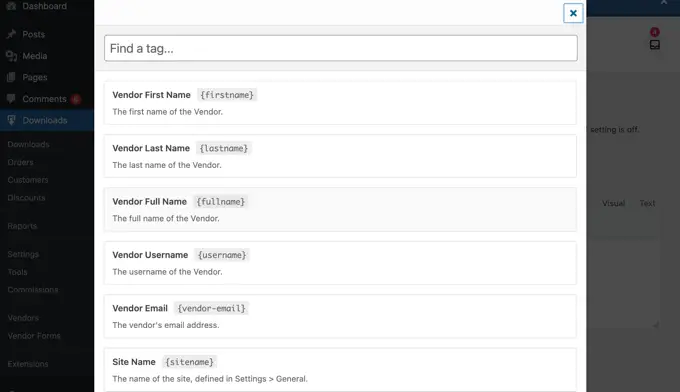Open the inbox tray icon at top right
680x392 pixels.
(654, 45)
